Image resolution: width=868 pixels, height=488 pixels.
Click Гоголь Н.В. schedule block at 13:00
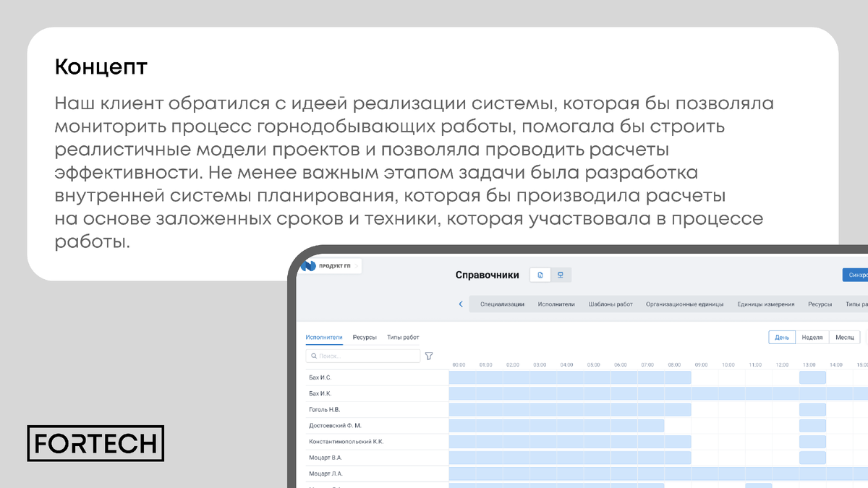pyautogui.click(x=812, y=409)
